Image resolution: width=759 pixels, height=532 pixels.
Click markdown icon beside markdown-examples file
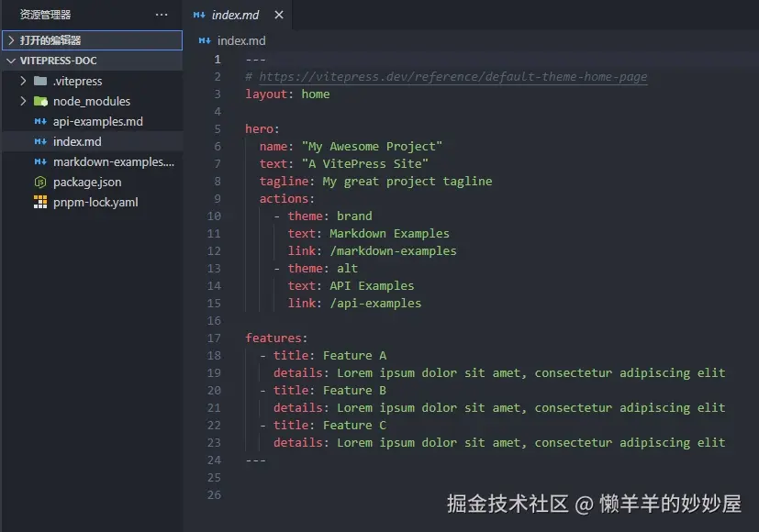point(40,162)
